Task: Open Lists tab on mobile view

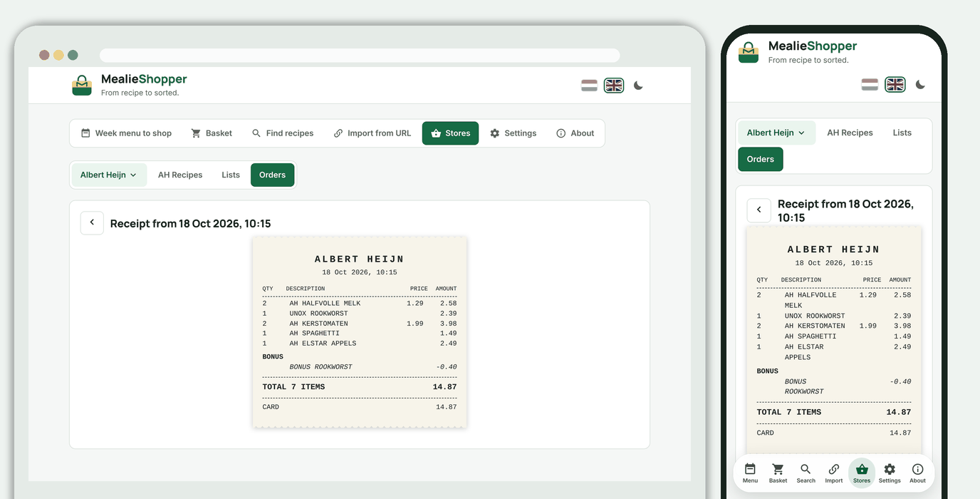Action: (x=902, y=133)
